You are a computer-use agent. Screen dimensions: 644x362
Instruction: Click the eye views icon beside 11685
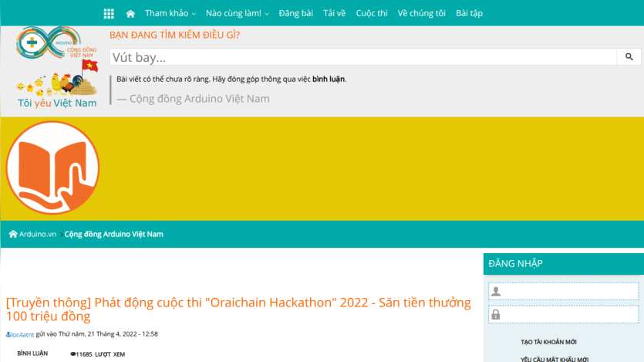(72, 354)
